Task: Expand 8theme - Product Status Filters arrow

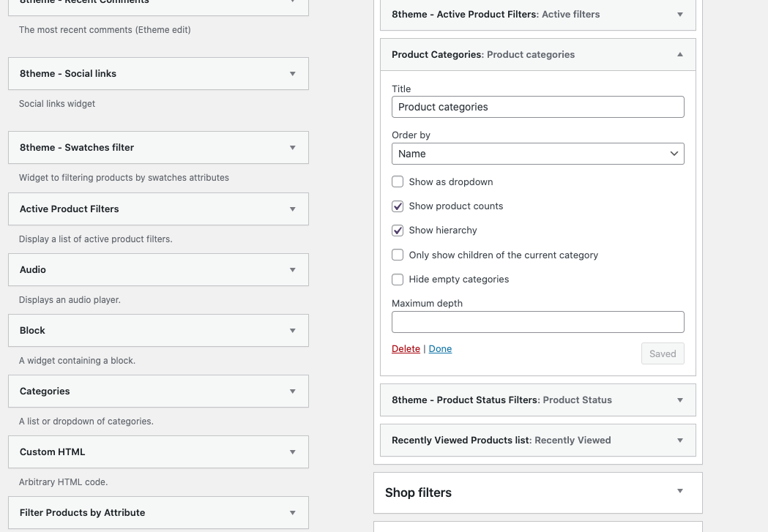Action: click(x=679, y=400)
